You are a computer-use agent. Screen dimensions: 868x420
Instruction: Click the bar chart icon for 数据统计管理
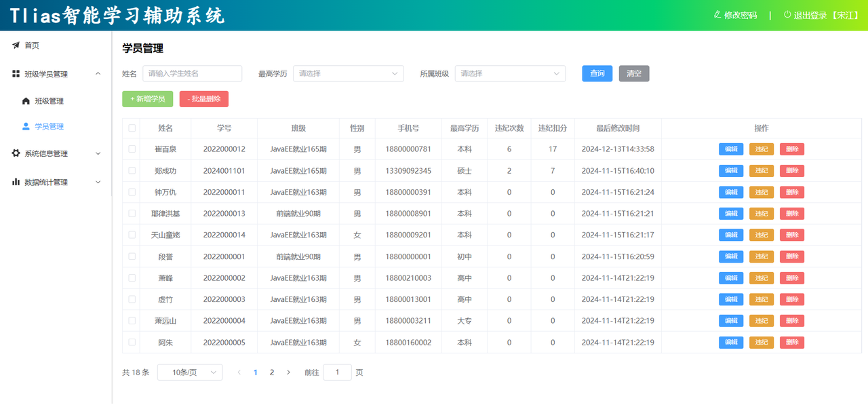[x=16, y=182]
